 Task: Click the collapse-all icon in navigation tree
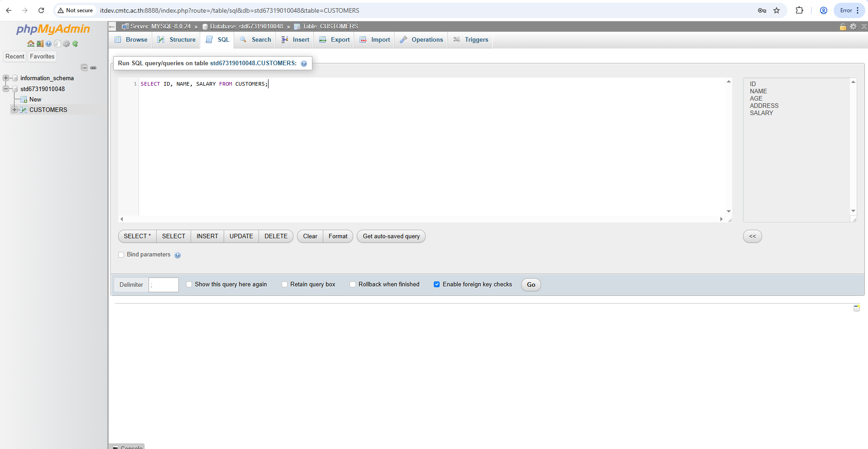coord(84,68)
